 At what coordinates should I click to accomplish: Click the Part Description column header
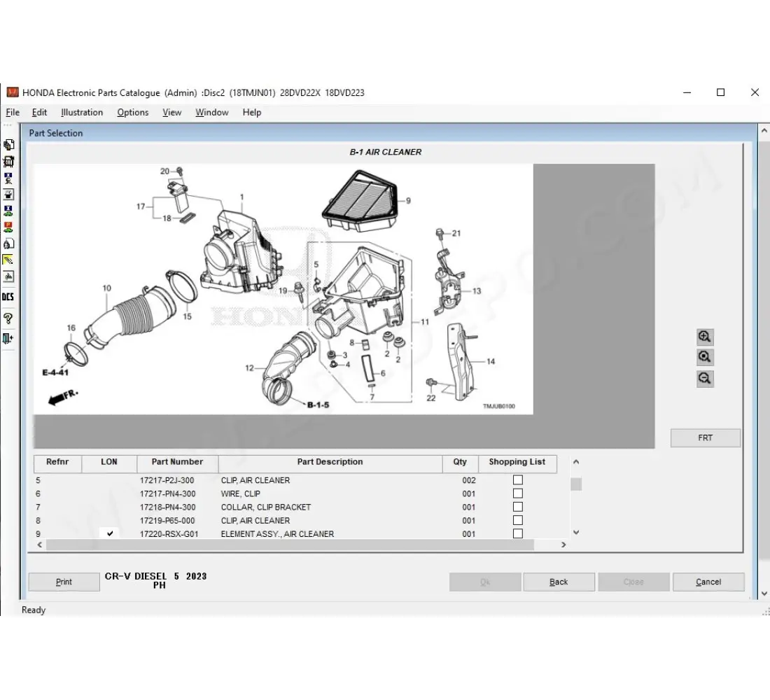click(330, 463)
